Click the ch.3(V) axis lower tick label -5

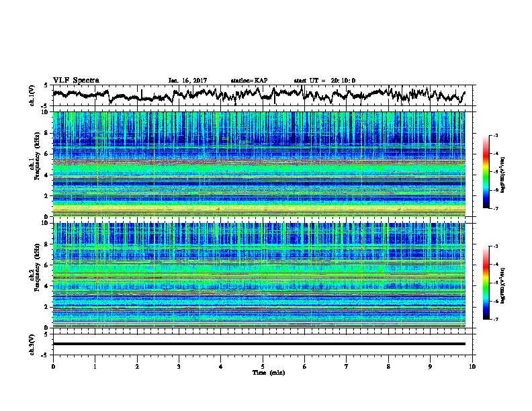click(x=45, y=355)
